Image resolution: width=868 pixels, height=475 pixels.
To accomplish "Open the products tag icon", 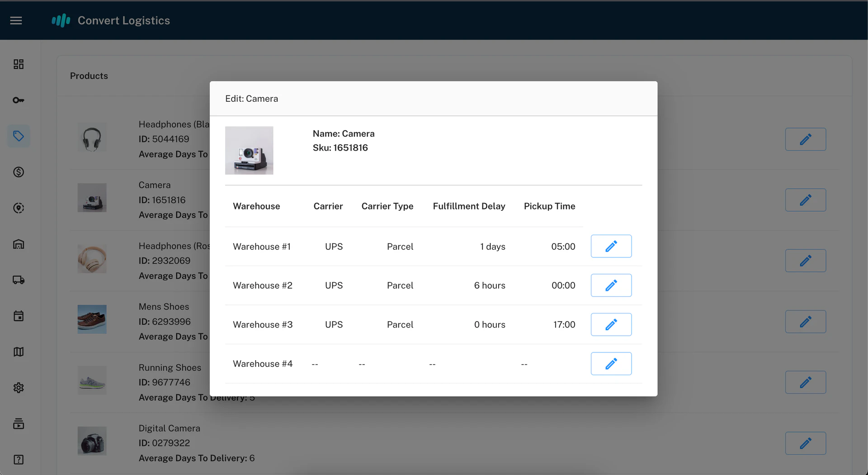I will click(19, 136).
